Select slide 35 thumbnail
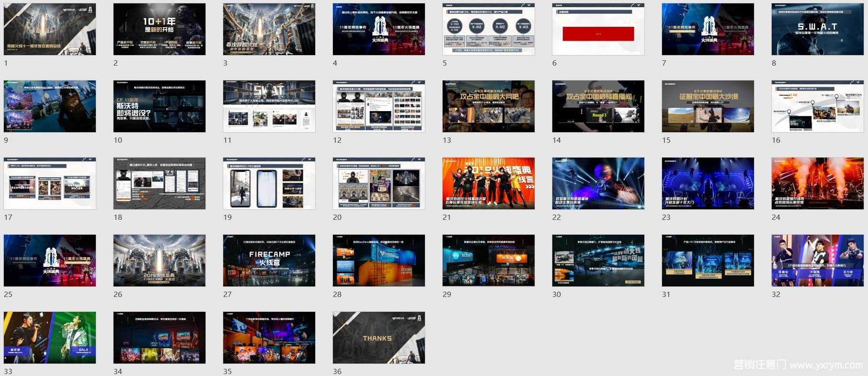 point(269,338)
